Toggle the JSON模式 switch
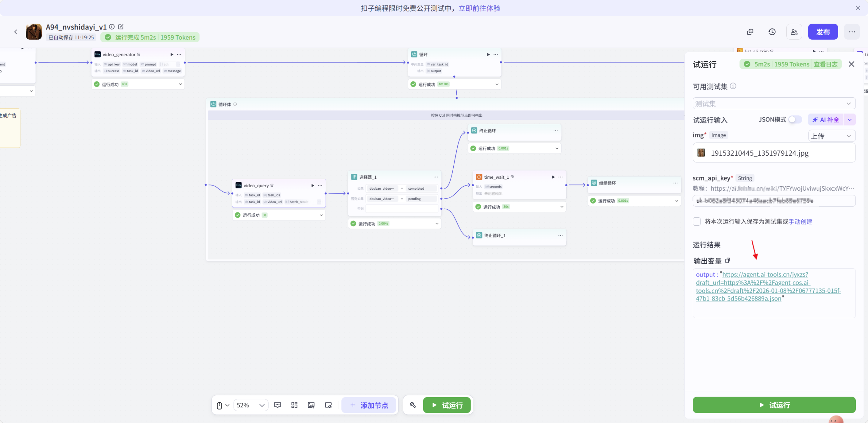 (795, 119)
